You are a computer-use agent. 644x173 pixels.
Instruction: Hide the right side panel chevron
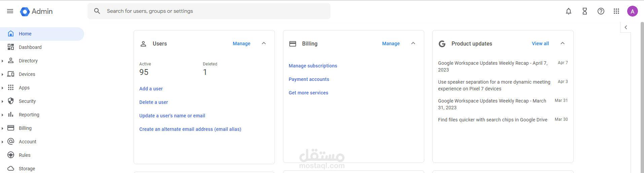coord(626,27)
